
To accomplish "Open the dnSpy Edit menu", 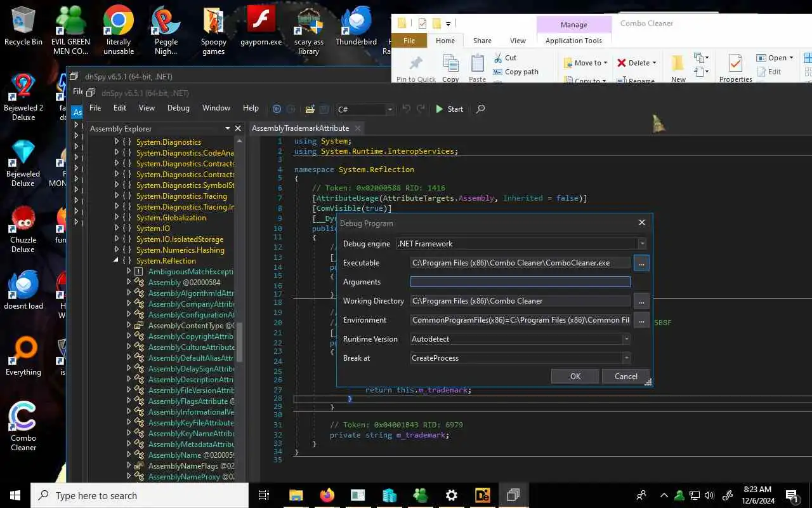I will point(120,108).
